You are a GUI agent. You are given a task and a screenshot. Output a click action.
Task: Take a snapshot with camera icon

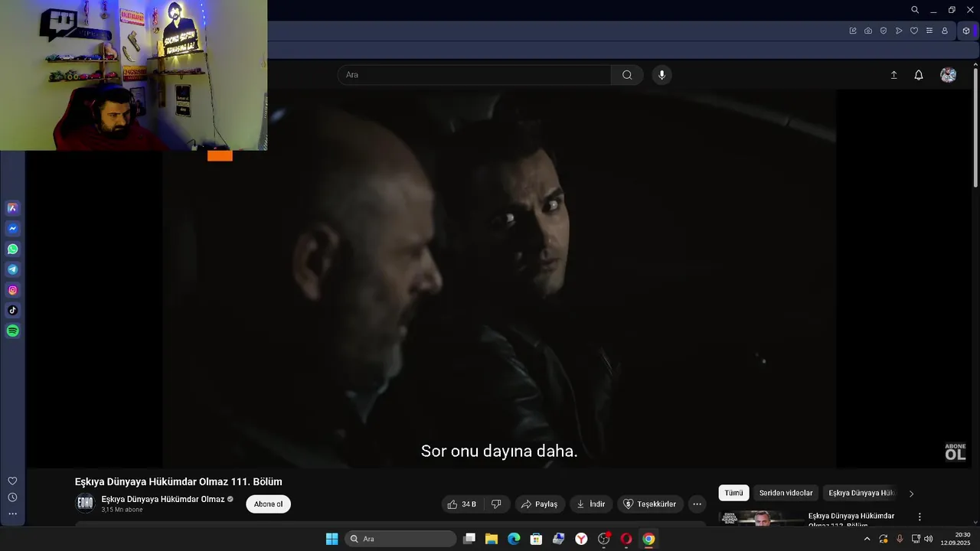click(x=868, y=31)
